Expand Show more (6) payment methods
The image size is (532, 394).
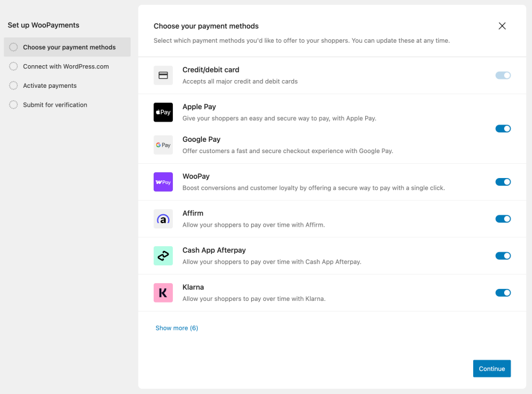tap(177, 328)
